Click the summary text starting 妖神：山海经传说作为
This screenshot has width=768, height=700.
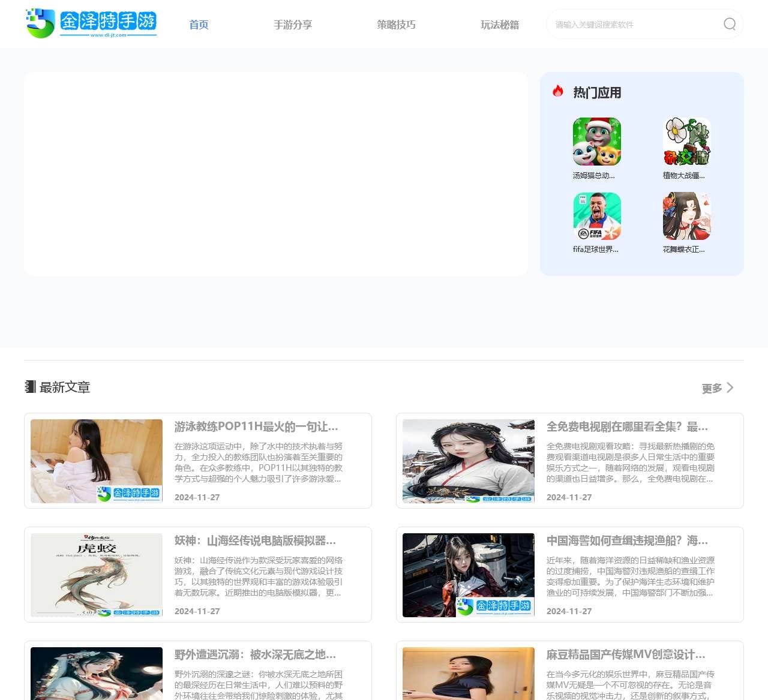(259, 576)
